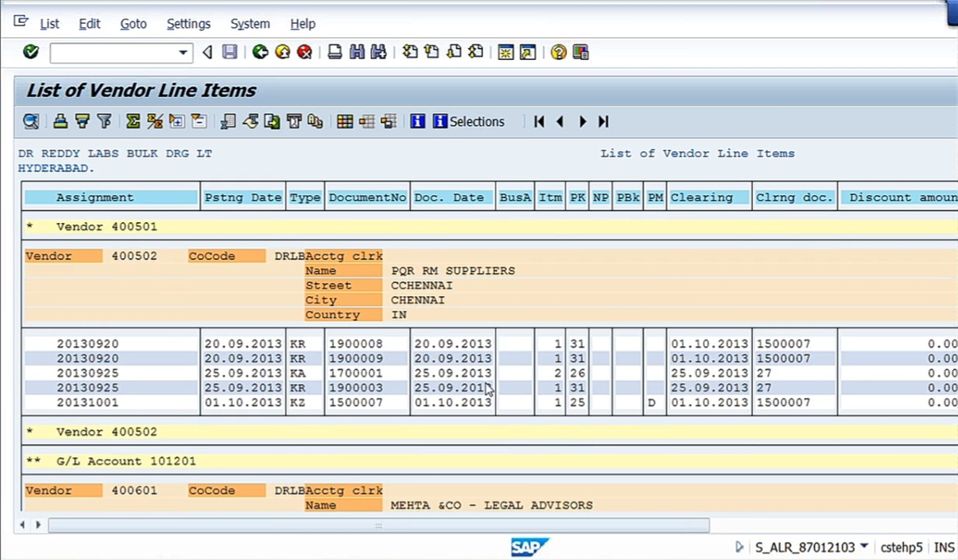Viewport: 958px width, 560px height.
Task: Open the Help menu
Action: point(302,24)
